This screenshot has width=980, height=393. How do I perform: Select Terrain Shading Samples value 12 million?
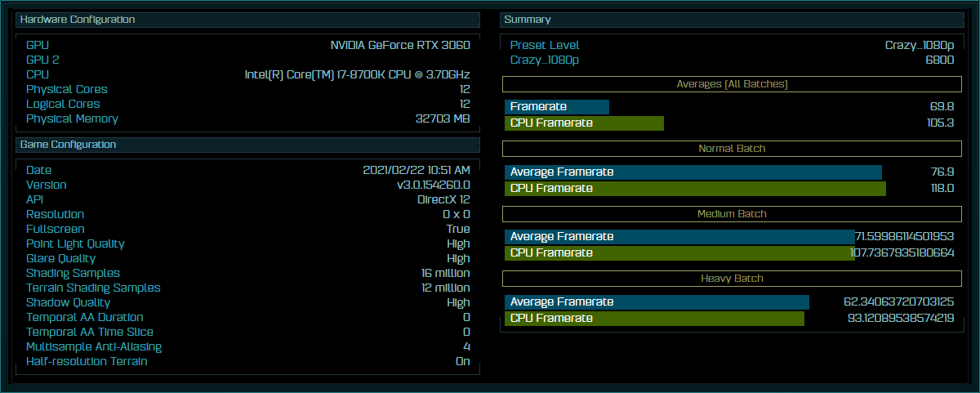[x=446, y=288]
